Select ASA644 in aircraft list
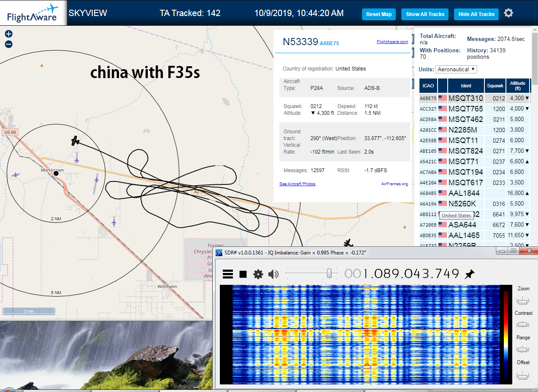This screenshot has width=538, height=392. coord(462,225)
